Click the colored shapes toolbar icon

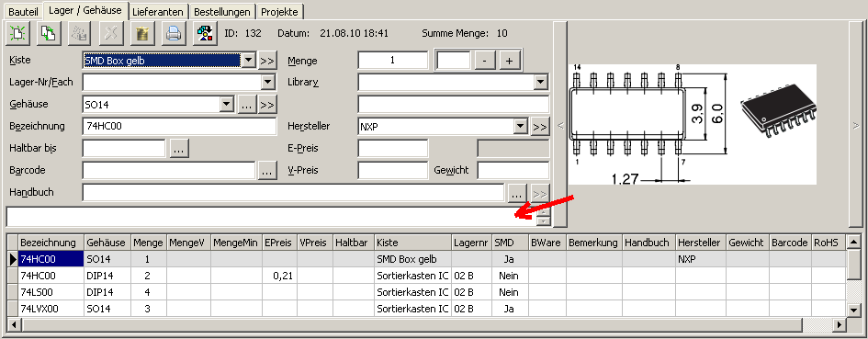204,34
